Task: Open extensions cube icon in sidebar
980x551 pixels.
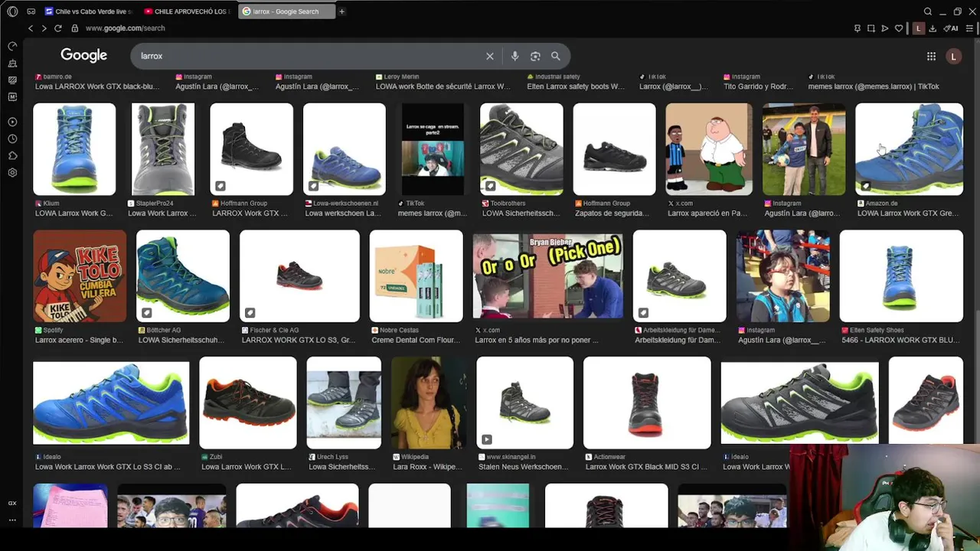Action: [12, 155]
